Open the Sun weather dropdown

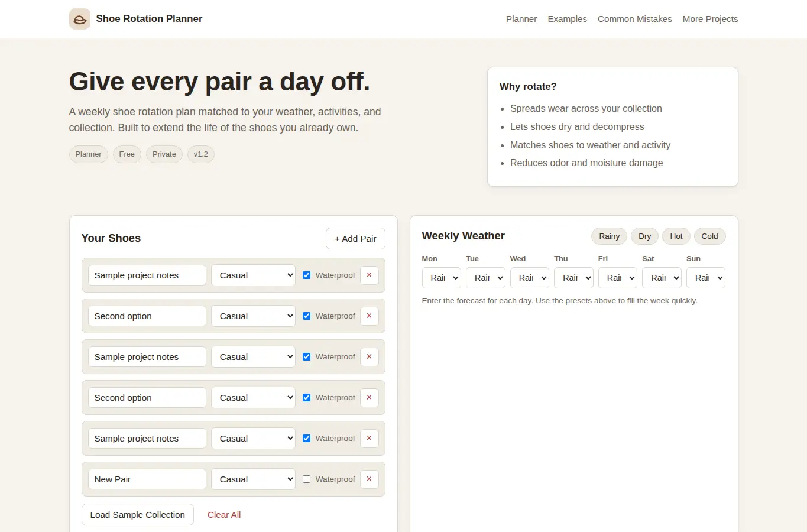[706, 278]
